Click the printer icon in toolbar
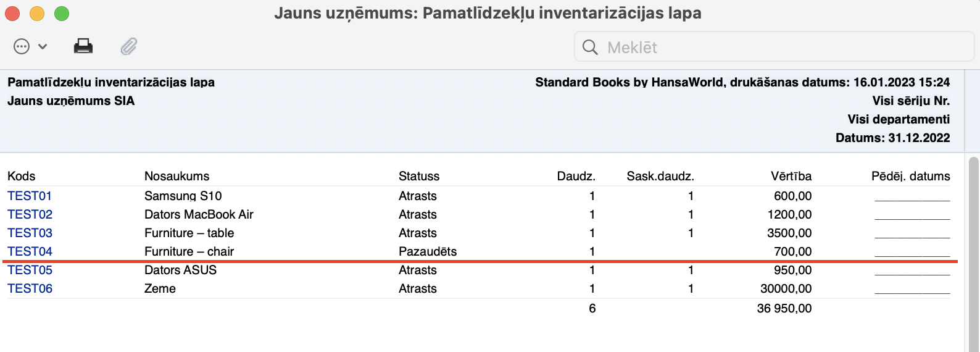 (x=83, y=46)
